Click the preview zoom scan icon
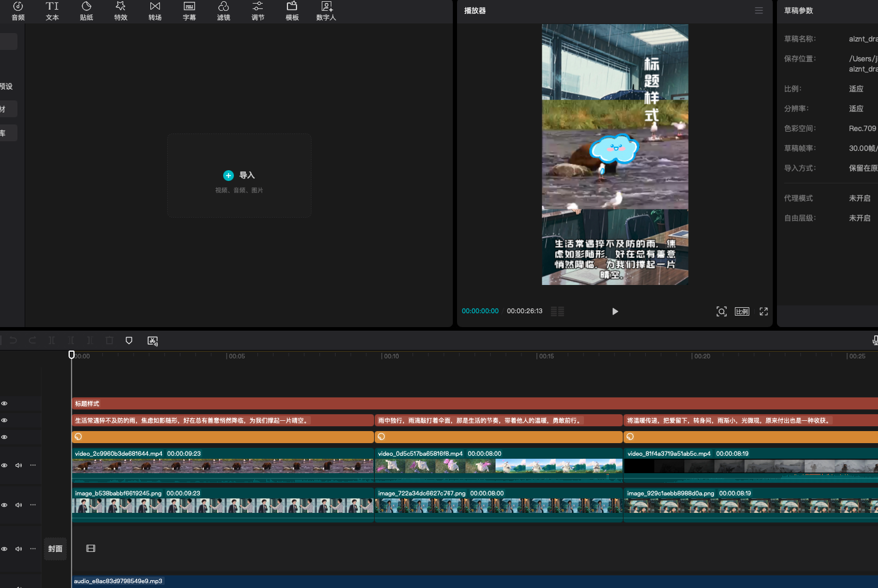 tap(722, 311)
